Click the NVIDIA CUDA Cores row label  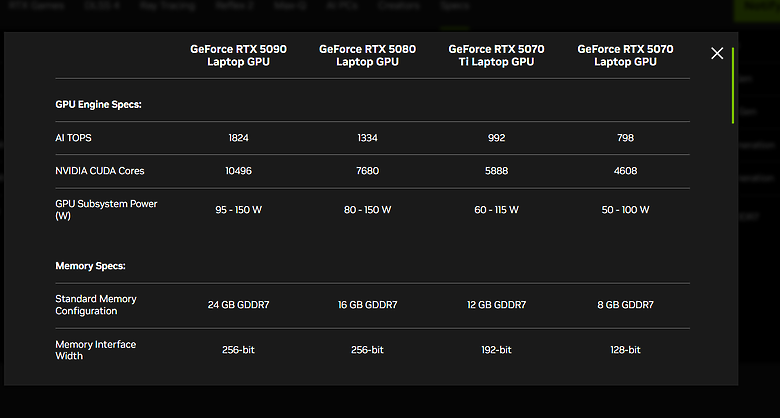tap(99, 171)
